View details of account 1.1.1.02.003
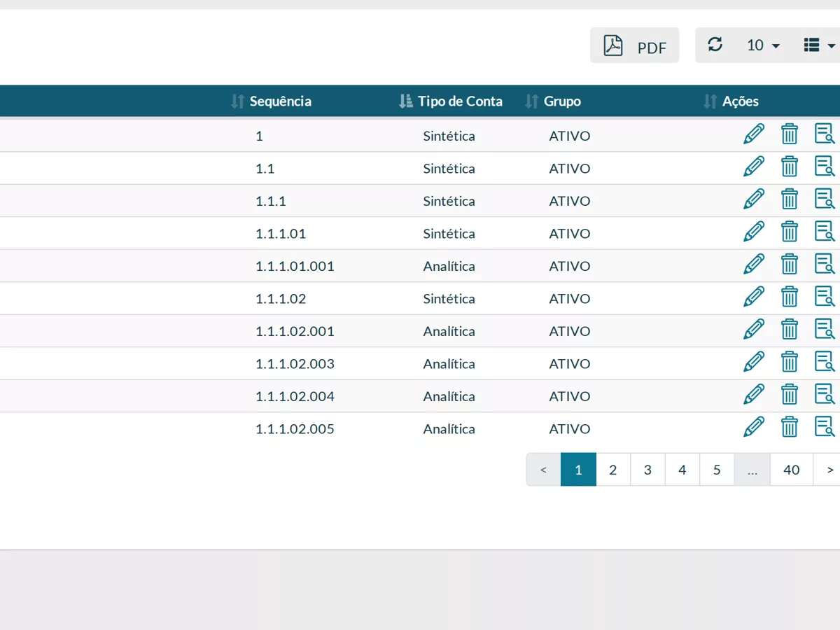The height and width of the screenshot is (630, 840). tap(825, 362)
